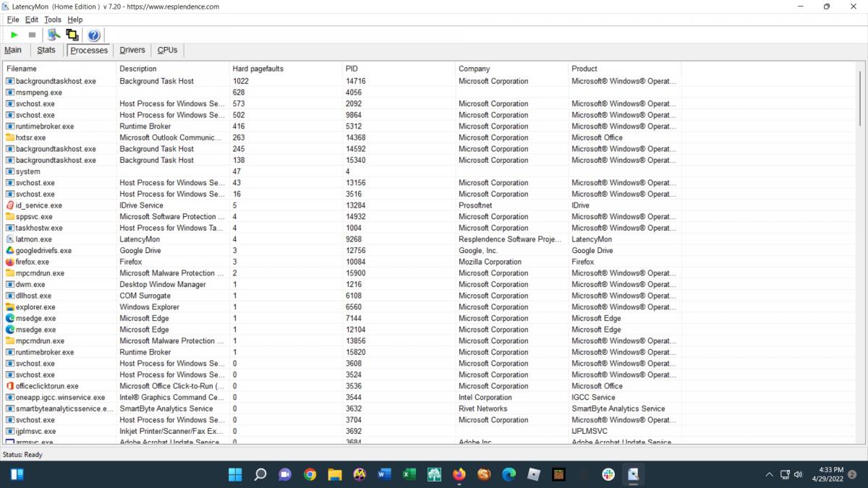Open the Help menu
This screenshot has height=488, width=868.
pos(75,20)
